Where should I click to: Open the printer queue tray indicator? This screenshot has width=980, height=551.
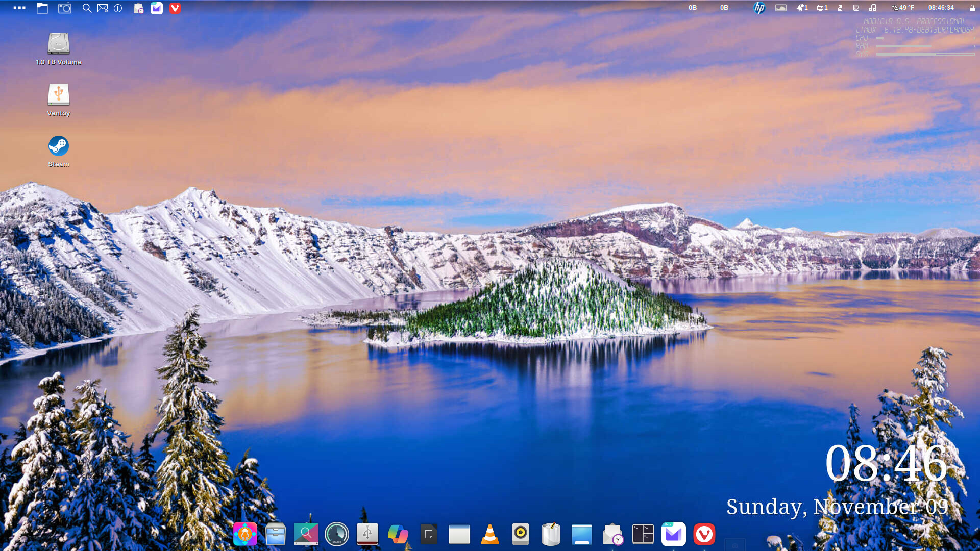[822, 8]
